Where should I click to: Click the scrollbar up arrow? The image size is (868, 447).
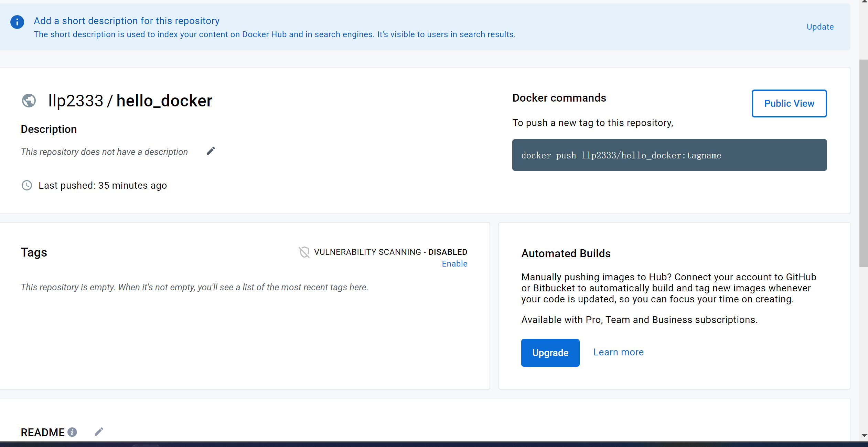pos(864,2)
